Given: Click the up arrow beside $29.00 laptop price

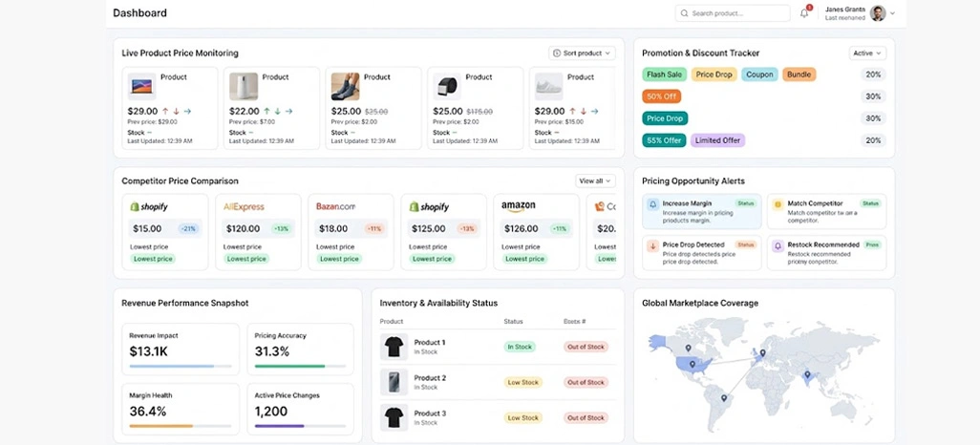Looking at the screenshot, I should point(165,111).
